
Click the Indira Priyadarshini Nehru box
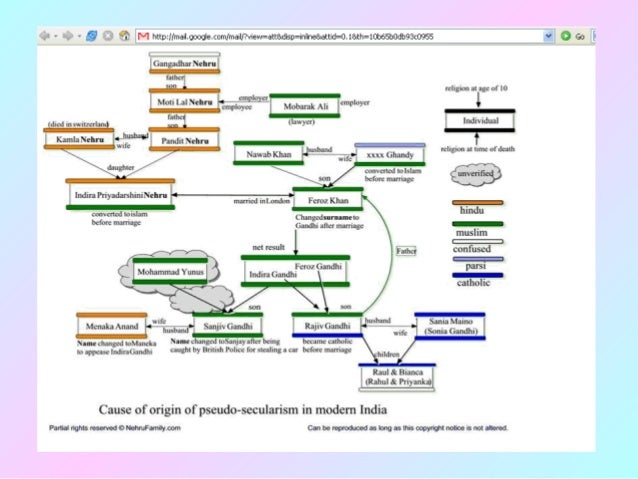(120, 195)
